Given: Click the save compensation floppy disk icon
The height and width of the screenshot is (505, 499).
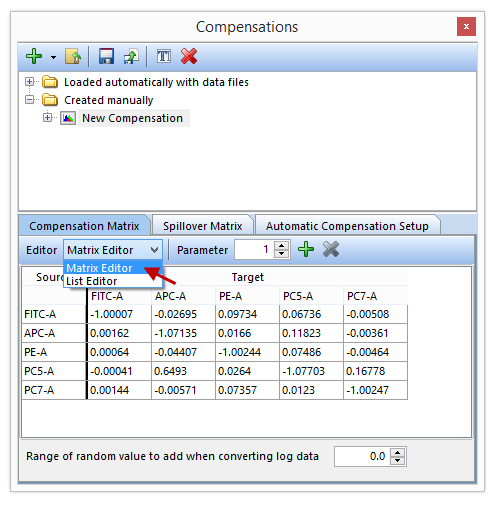Looking at the screenshot, I should tap(106, 56).
